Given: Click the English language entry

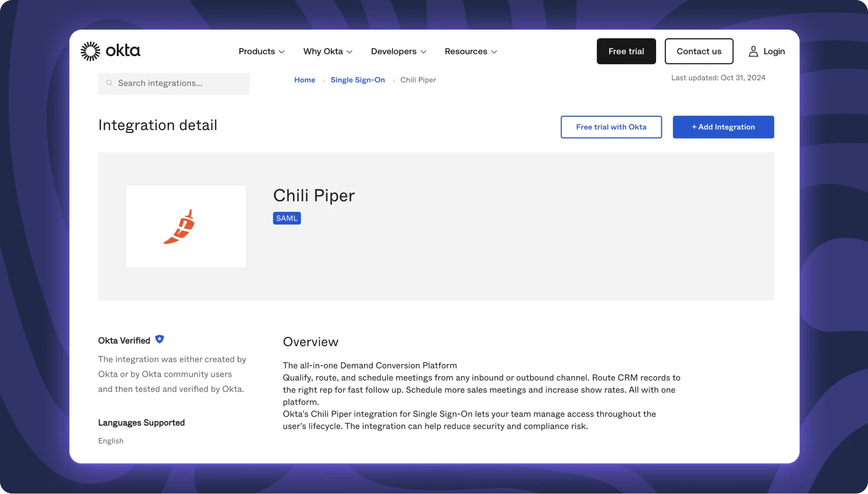Looking at the screenshot, I should [x=111, y=441].
